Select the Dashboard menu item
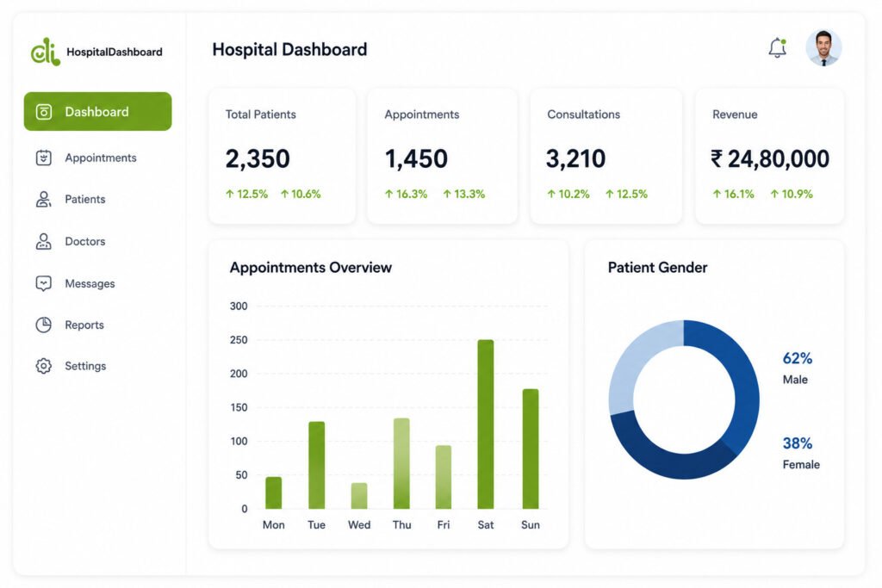Viewport: 882px width, 588px height. coord(98,111)
